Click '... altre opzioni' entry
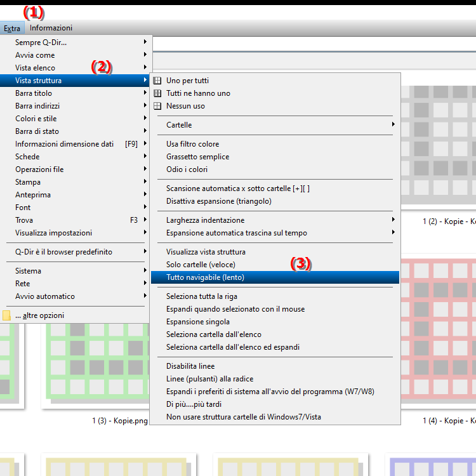Screen dimensions: 476x476 click(74, 315)
